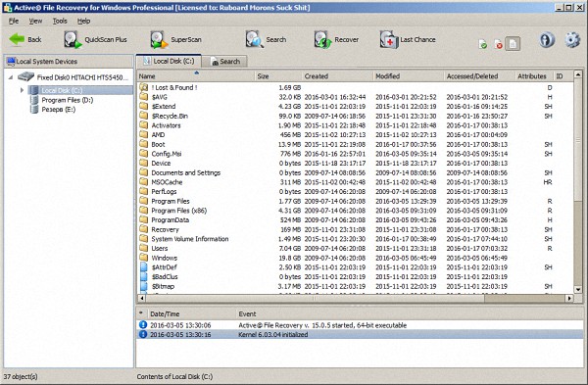The height and width of the screenshot is (385, 588).
Task: Switch to the Search tab
Action: tap(225, 62)
